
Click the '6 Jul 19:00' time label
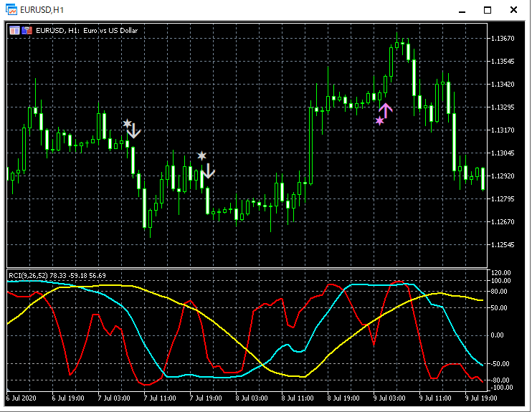(x=68, y=398)
